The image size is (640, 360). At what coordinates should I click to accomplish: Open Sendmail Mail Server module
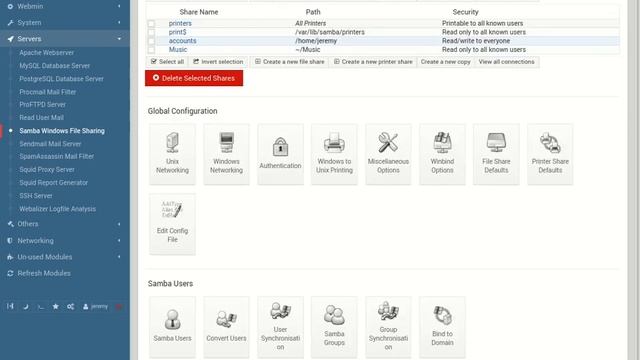click(x=50, y=144)
